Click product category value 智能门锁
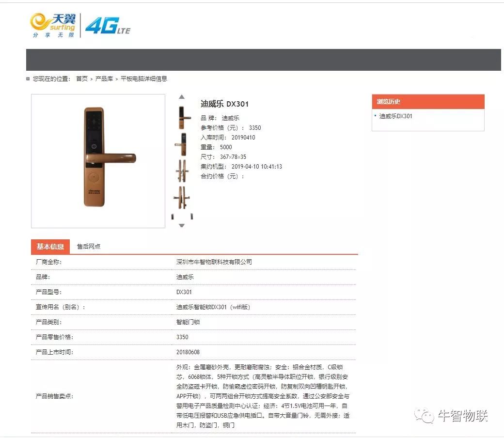The image size is (504, 438). pyautogui.click(x=188, y=322)
